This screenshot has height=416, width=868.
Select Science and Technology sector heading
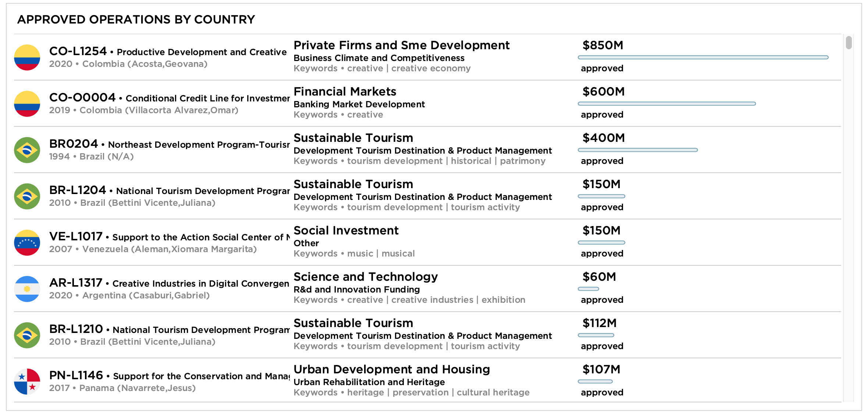point(366,277)
